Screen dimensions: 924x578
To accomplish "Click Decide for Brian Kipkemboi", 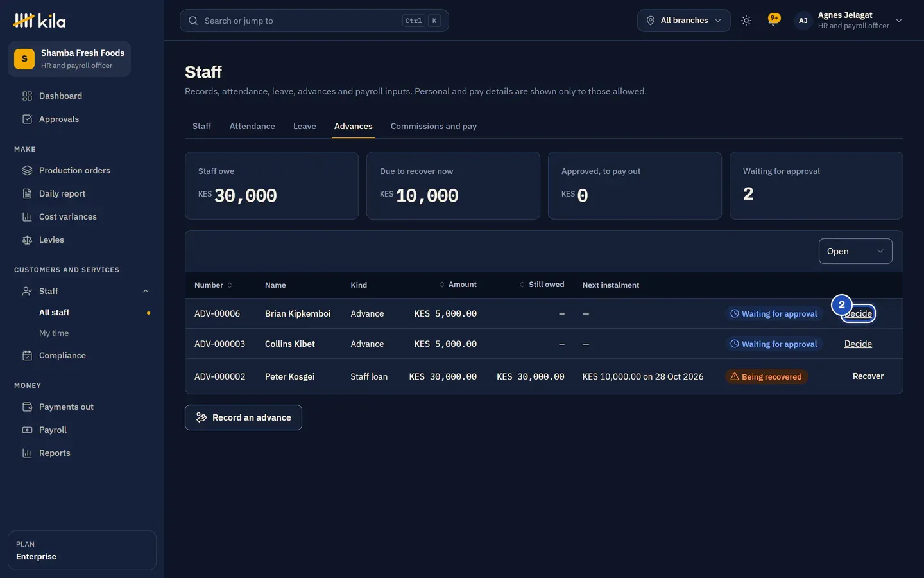I will coord(858,313).
